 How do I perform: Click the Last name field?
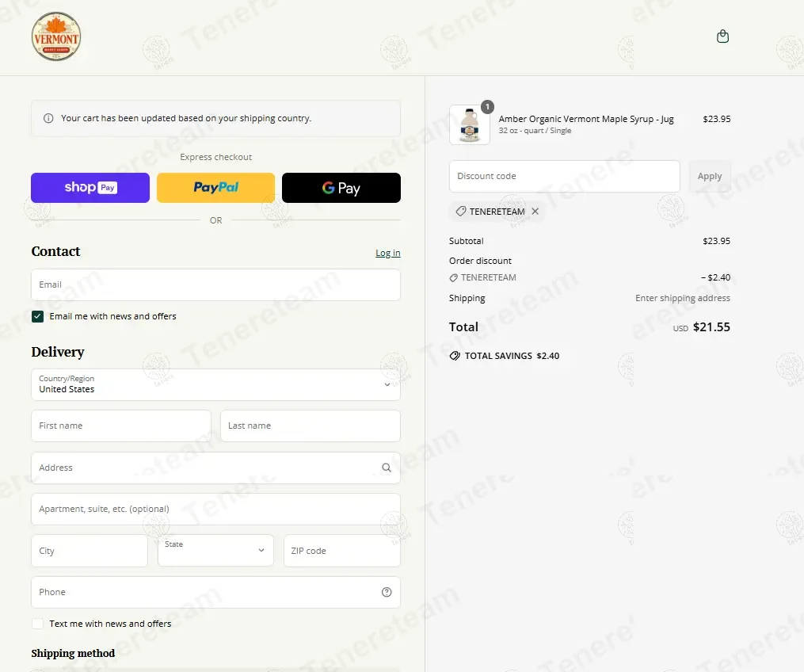(311, 426)
